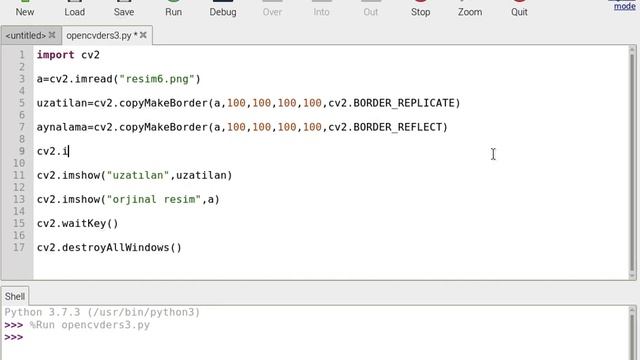
Task: Click the "orjinal resim" string on line 13
Action: 154,199
